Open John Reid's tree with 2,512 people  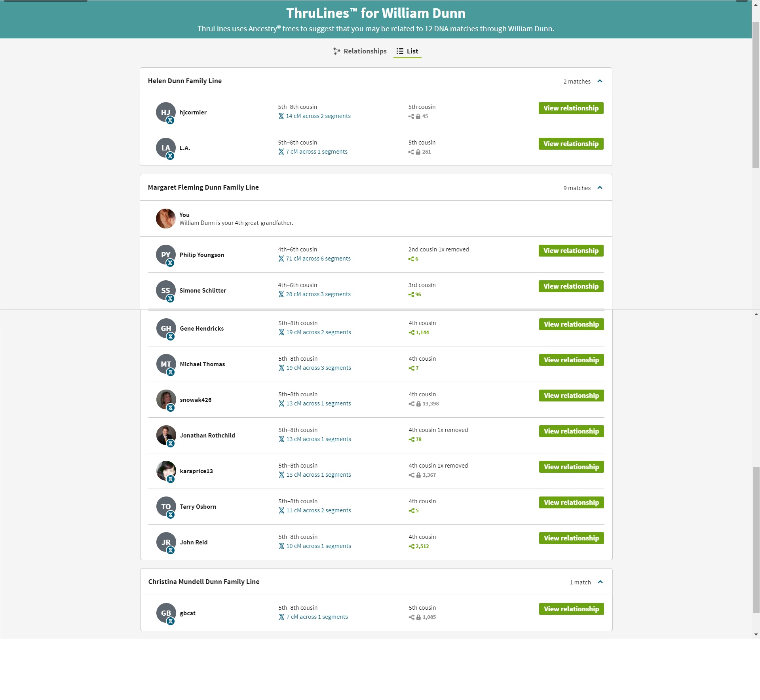click(419, 546)
